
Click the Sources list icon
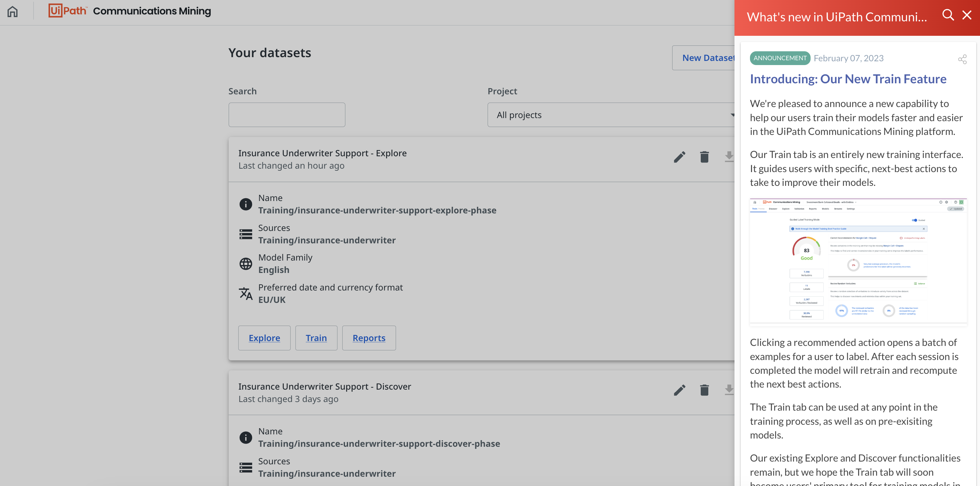[x=246, y=234]
